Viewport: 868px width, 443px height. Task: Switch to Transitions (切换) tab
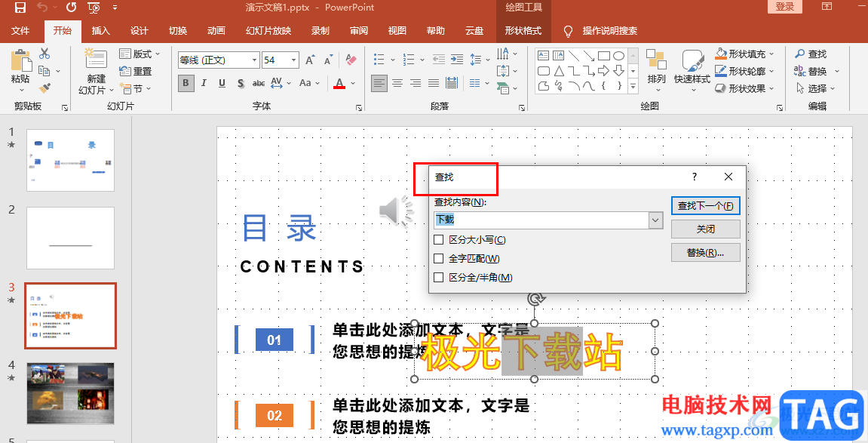click(178, 30)
